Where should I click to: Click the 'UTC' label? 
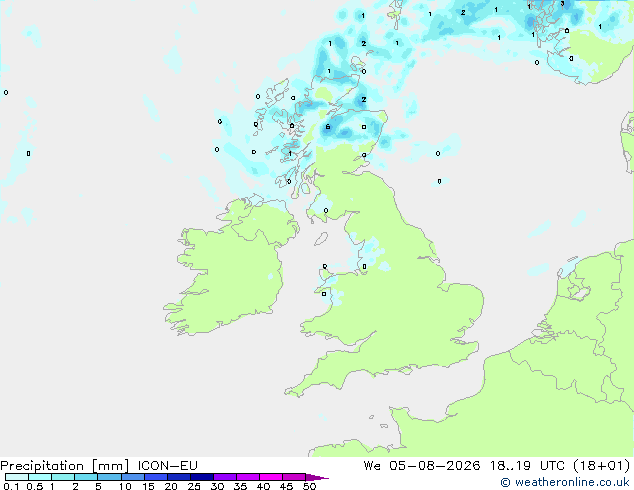pyautogui.click(x=553, y=466)
